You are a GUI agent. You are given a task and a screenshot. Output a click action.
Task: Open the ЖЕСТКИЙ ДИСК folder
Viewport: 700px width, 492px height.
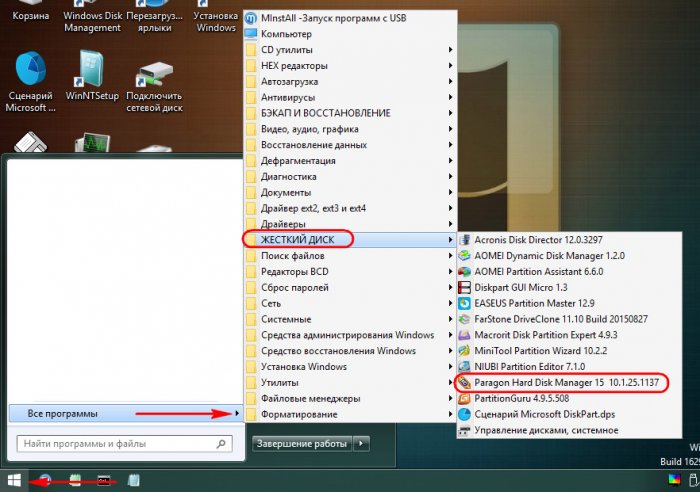350,240
